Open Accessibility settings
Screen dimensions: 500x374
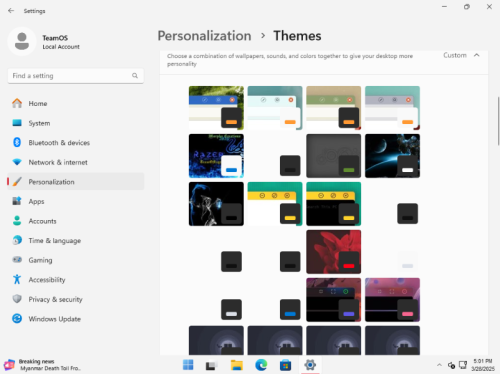[x=76, y=280]
